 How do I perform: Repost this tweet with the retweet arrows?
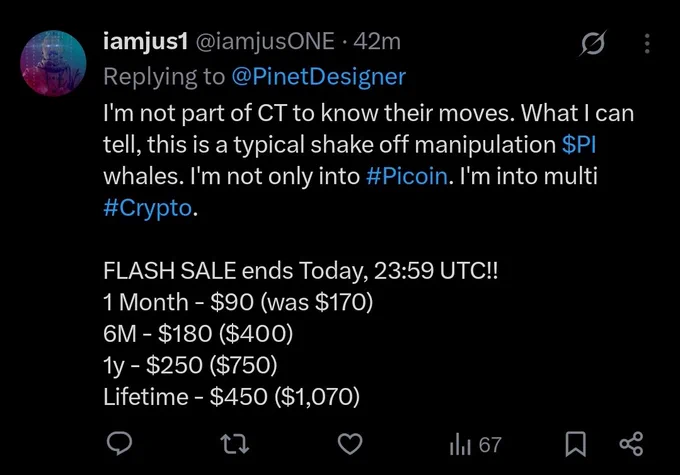(x=235, y=444)
